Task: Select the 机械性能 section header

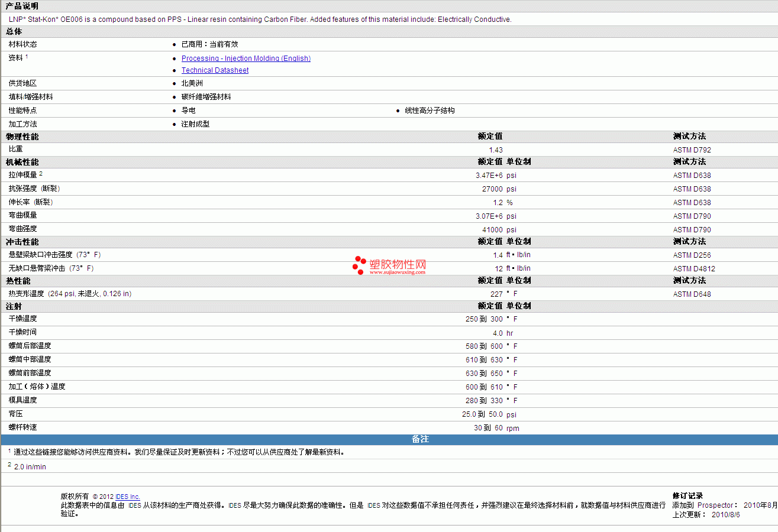Action: pos(22,162)
